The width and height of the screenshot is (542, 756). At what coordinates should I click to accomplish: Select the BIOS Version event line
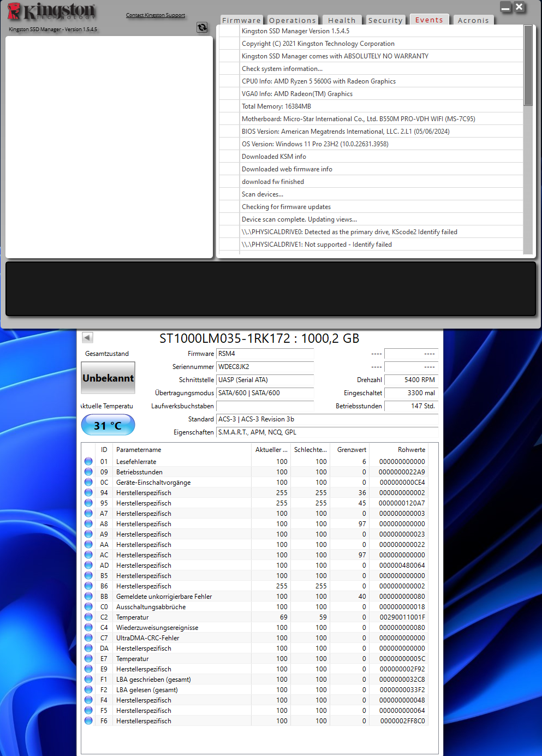[371, 132]
